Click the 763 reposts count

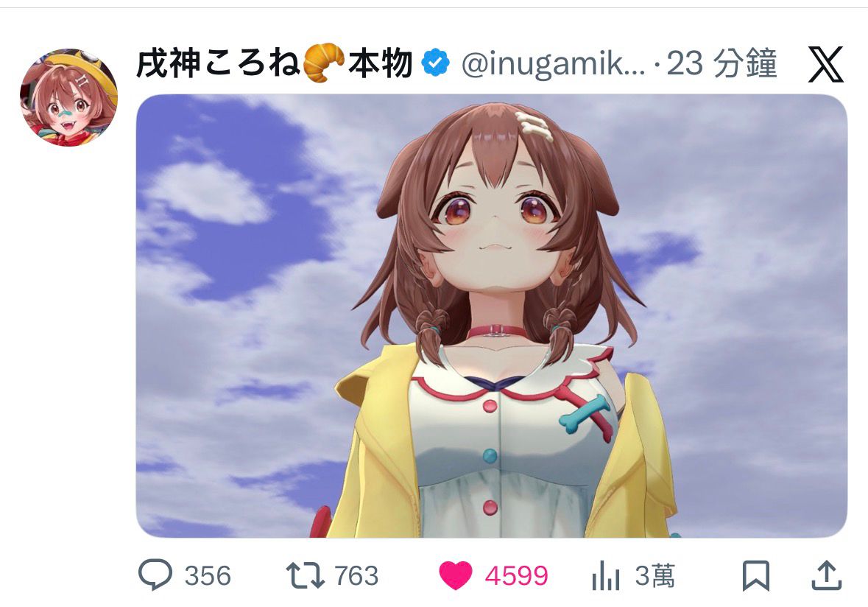pyautogui.click(x=356, y=576)
